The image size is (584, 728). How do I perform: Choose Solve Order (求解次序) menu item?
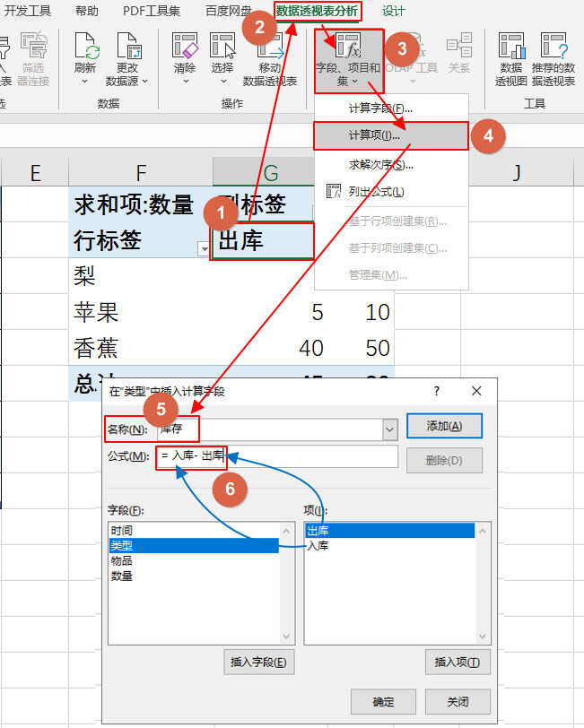pos(391,164)
